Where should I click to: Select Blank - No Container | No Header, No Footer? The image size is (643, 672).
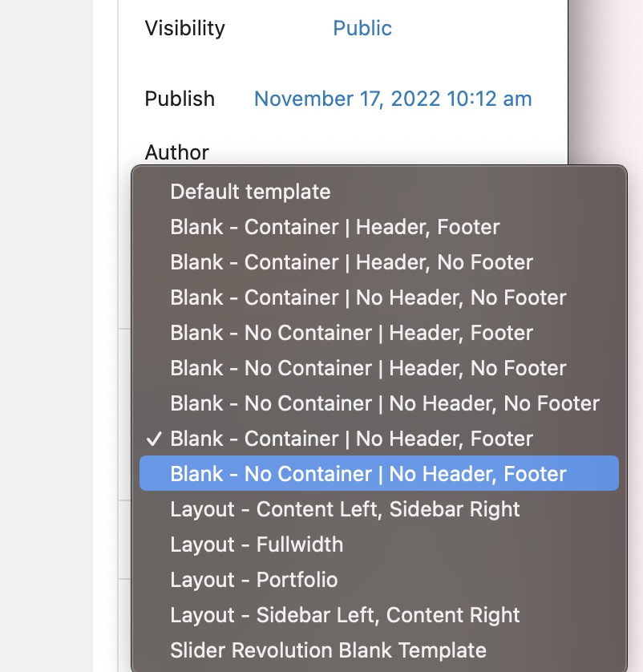pos(385,403)
